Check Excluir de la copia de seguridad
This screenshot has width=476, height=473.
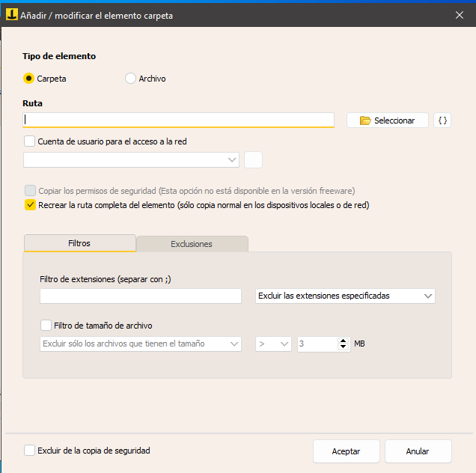click(30, 451)
